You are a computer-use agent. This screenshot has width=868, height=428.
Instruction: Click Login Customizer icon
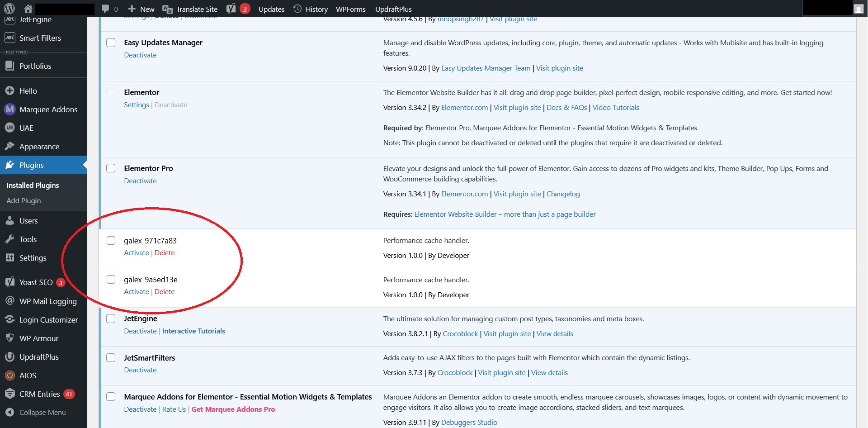pos(10,319)
